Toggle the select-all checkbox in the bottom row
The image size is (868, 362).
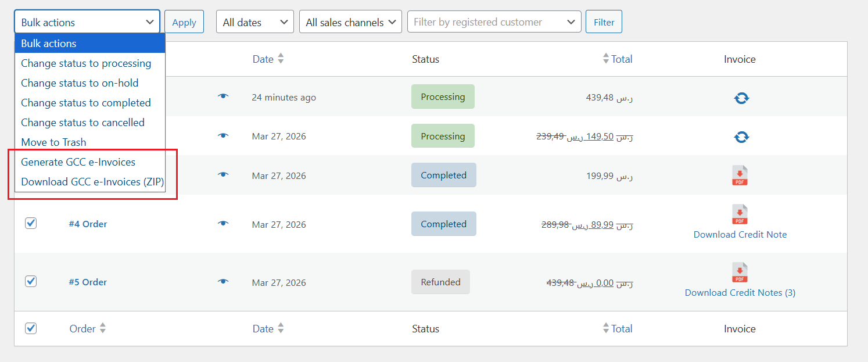pos(31,328)
